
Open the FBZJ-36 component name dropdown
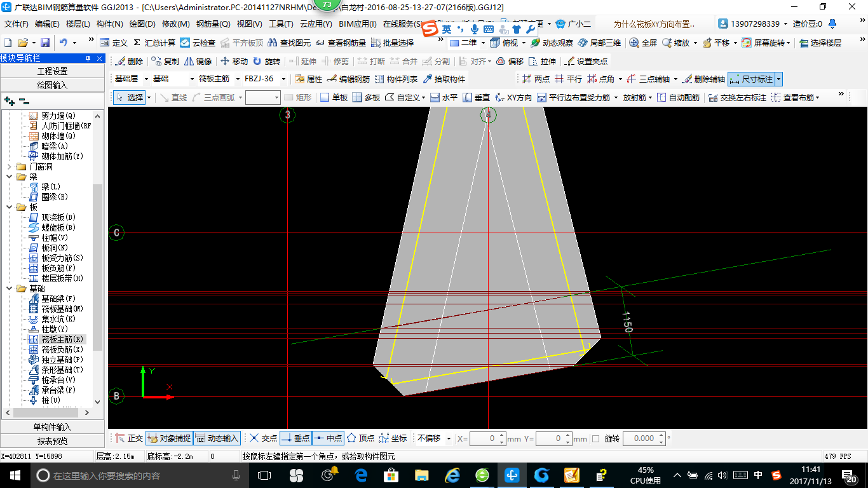coord(283,79)
